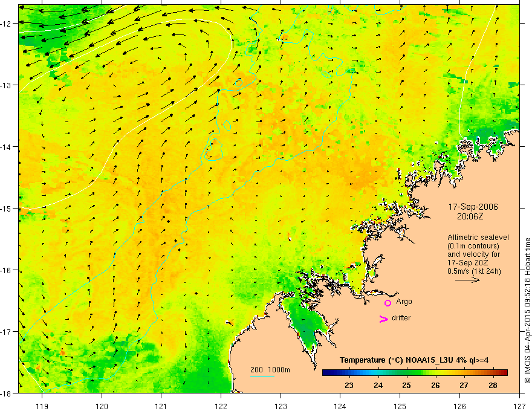Click the magenta Argo circle legend symbol

[388, 303]
